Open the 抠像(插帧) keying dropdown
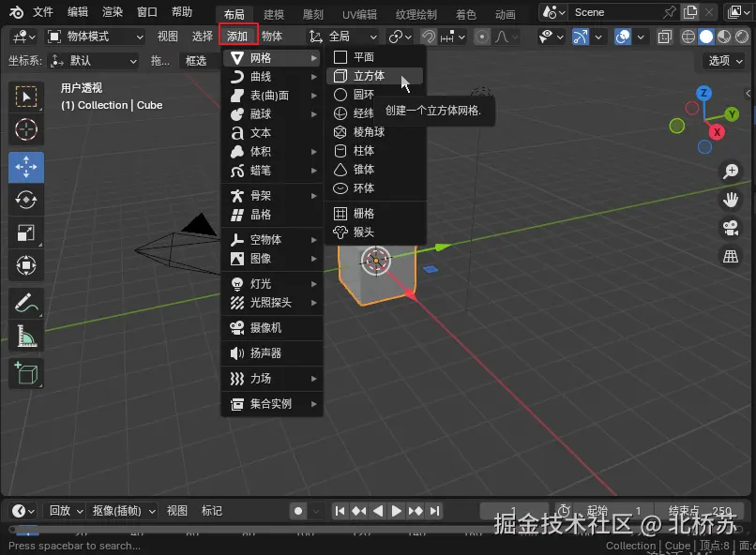This screenshot has height=555, width=756. (x=124, y=511)
